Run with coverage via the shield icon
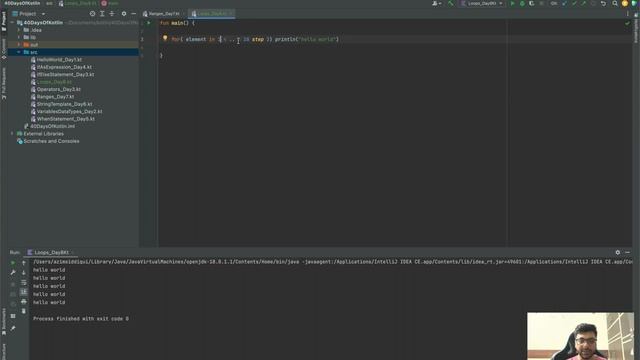The width and height of the screenshot is (640, 360). pyautogui.click(x=531, y=4)
